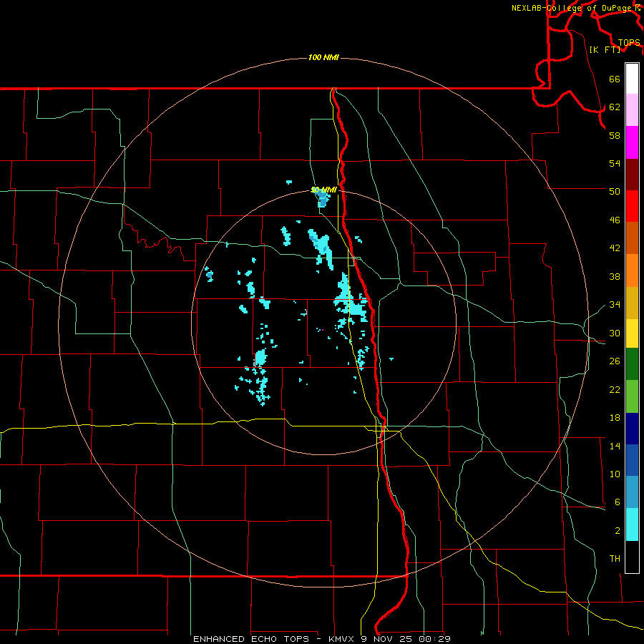Screen dimensions: 644x644
Task: Click the 100 NMI range ring label
Action: [323, 57]
